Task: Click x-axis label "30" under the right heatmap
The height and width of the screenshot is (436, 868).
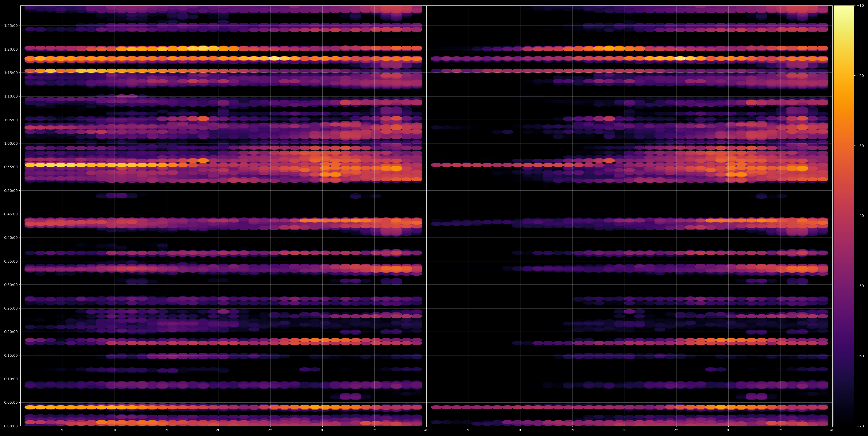Action: (x=729, y=430)
